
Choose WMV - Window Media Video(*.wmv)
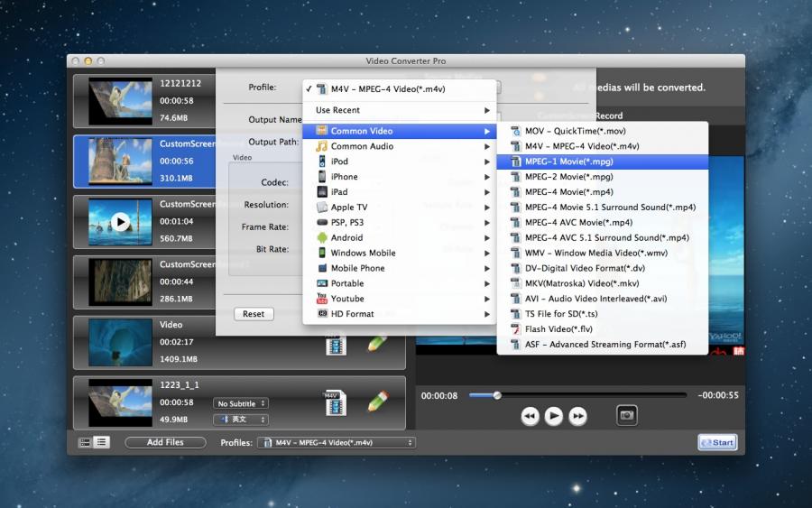tap(603, 253)
